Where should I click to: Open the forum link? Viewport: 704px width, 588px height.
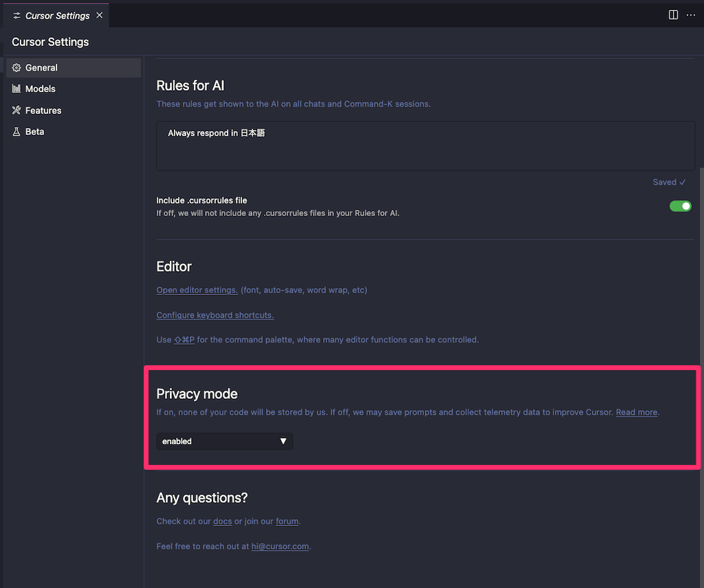pos(287,521)
